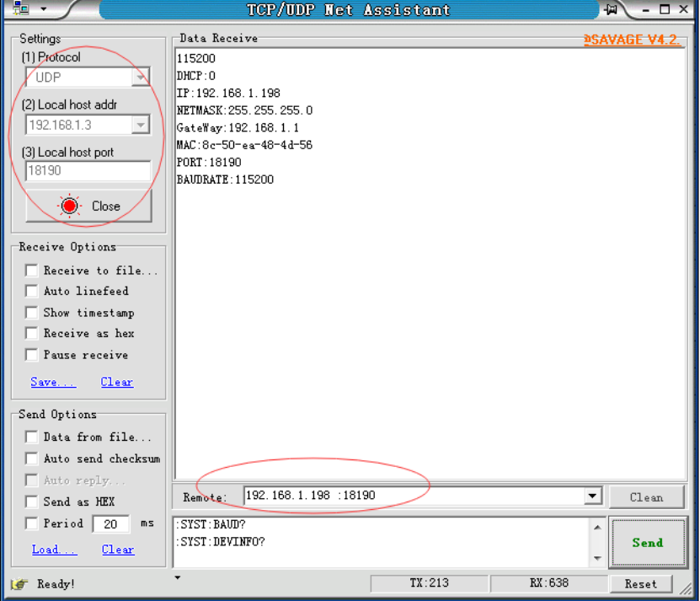Click the red connection status indicator

(69, 206)
